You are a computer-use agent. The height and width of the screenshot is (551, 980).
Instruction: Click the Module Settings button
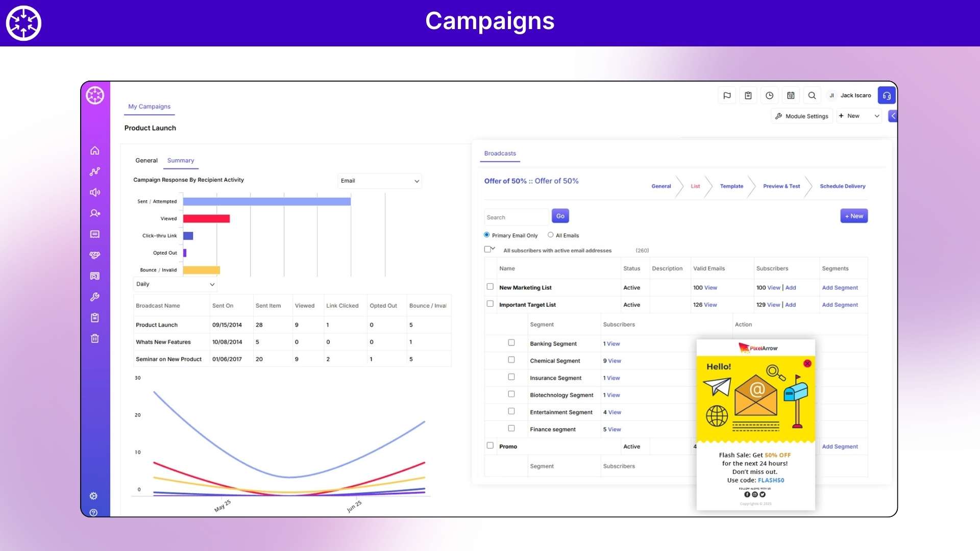801,116
